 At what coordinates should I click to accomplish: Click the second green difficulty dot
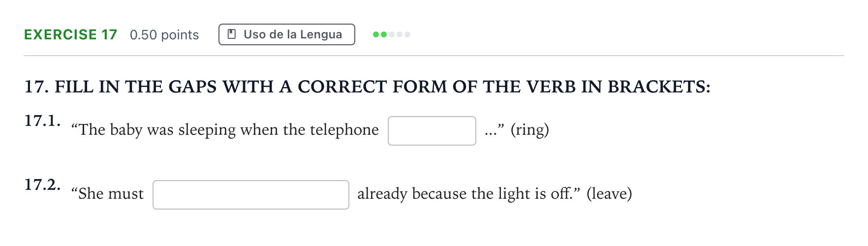click(x=384, y=34)
